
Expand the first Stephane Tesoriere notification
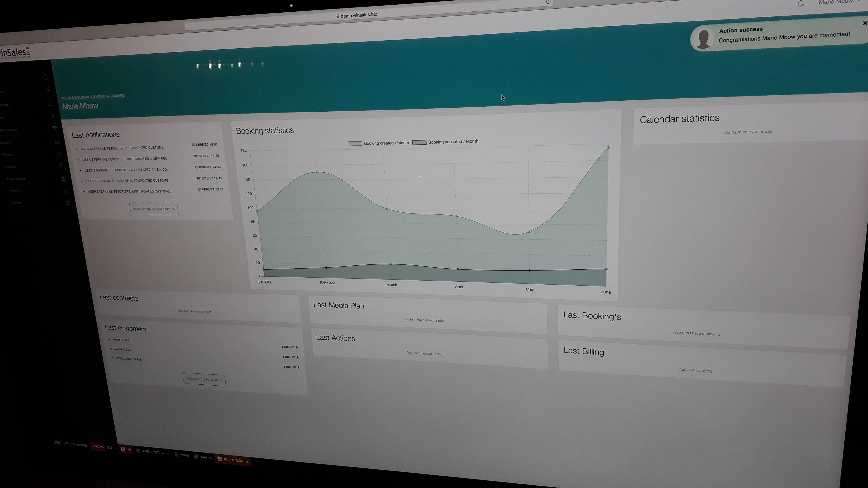[x=77, y=149]
